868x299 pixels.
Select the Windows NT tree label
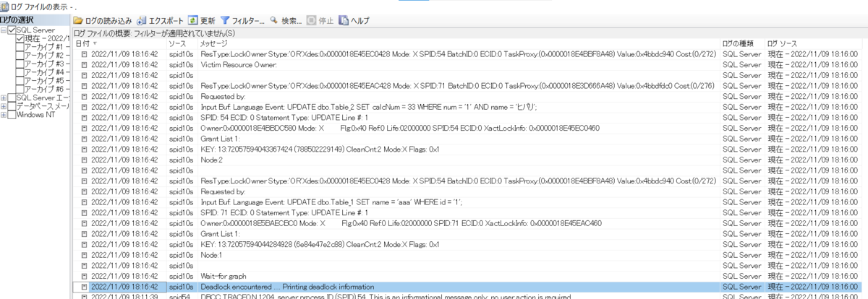(x=36, y=115)
